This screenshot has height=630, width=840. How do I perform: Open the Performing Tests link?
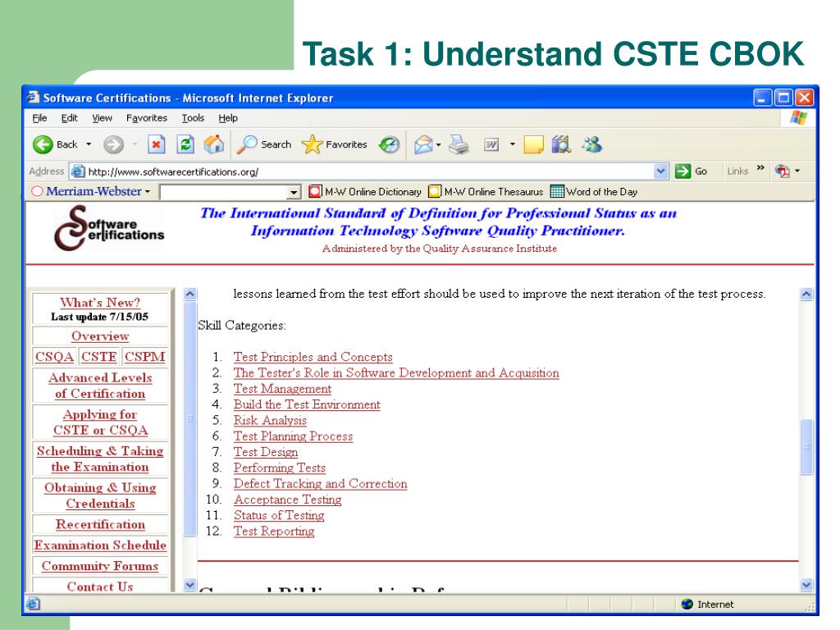(280, 468)
